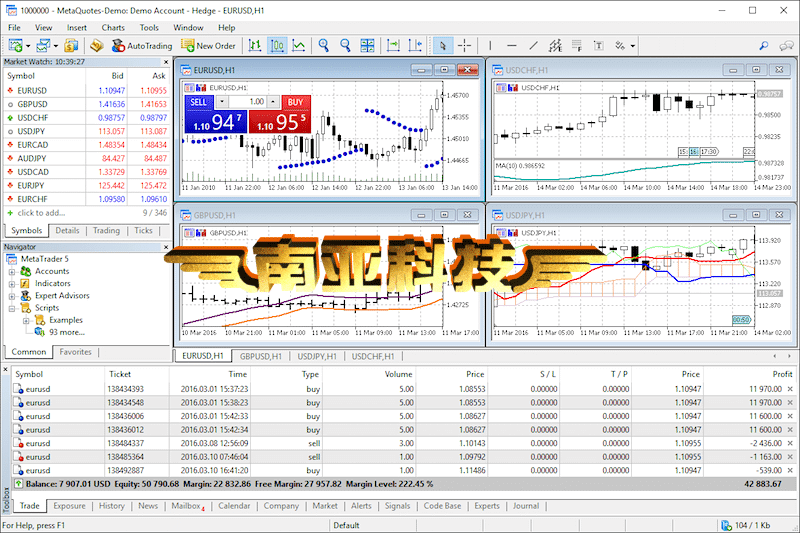Switch to USDCHF,H1 chart tab
This screenshot has height=533, width=800.
pyautogui.click(x=373, y=357)
